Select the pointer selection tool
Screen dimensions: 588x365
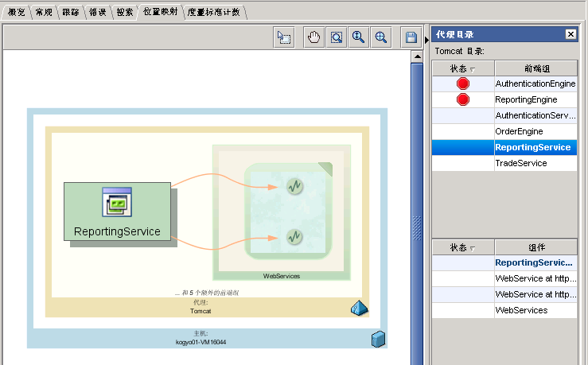pos(284,37)
